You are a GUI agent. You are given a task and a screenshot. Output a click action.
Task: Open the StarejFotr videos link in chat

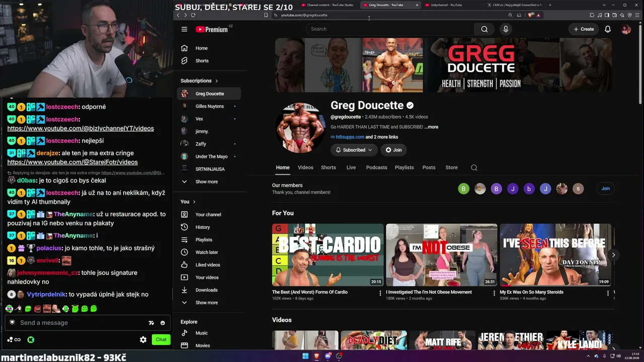(72, 162)
